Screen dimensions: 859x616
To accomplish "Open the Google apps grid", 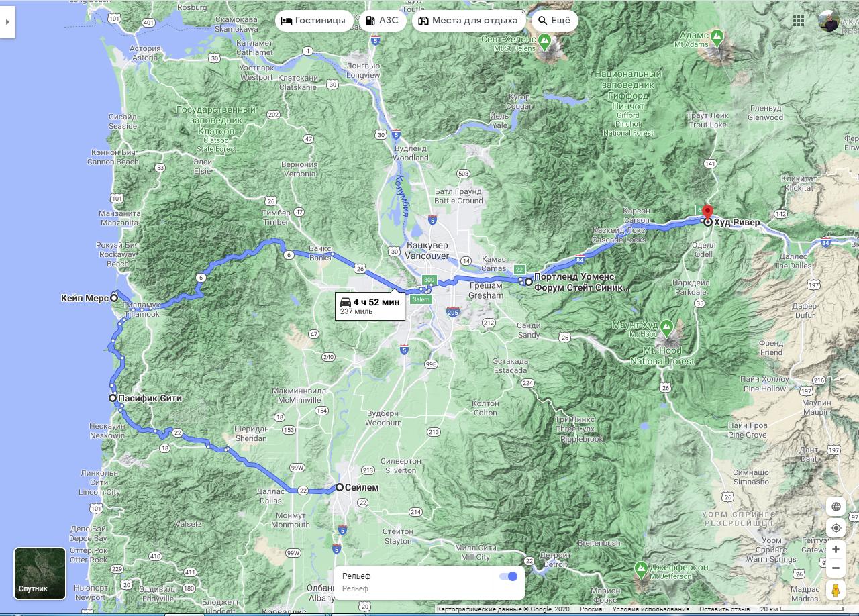I will coord(799,21).
